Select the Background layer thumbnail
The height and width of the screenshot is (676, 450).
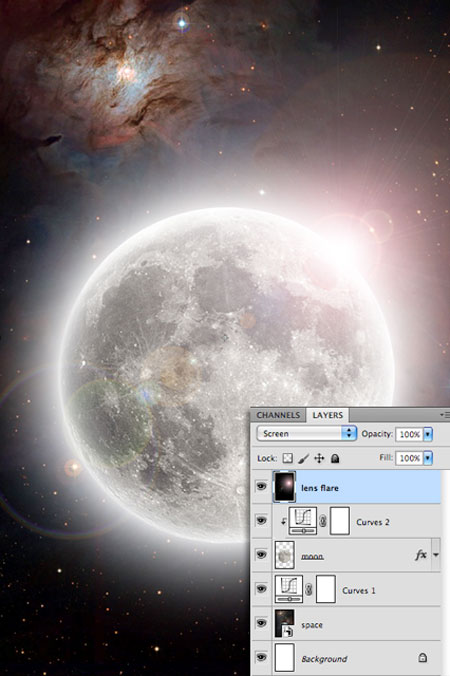284,657
